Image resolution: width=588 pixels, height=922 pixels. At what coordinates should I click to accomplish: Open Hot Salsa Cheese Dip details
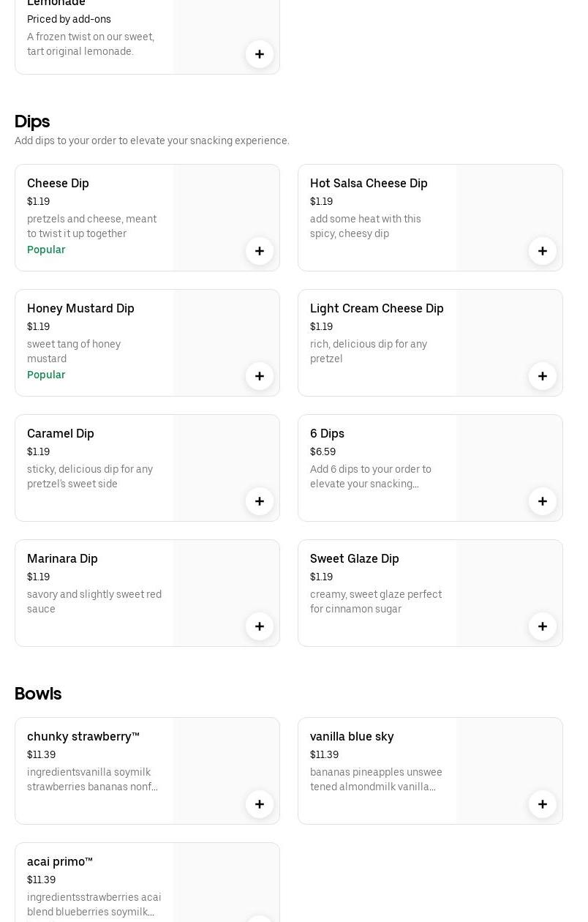[x=369, y=183]
